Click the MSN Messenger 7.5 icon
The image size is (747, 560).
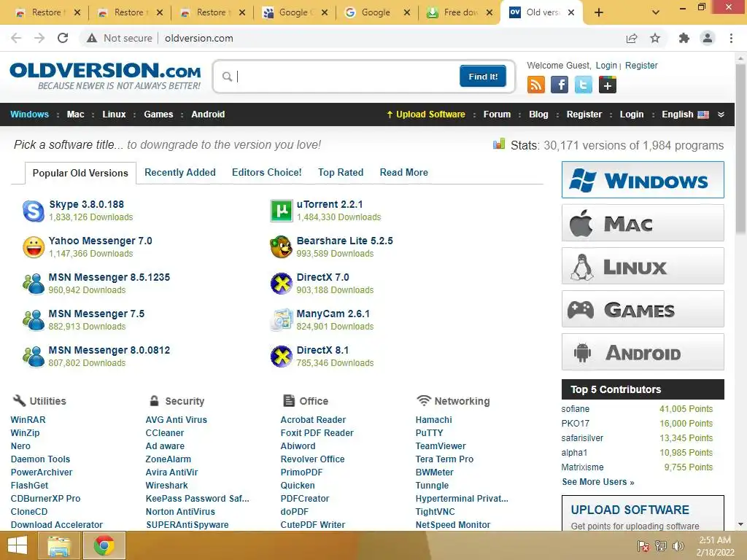tap(34, 320)
